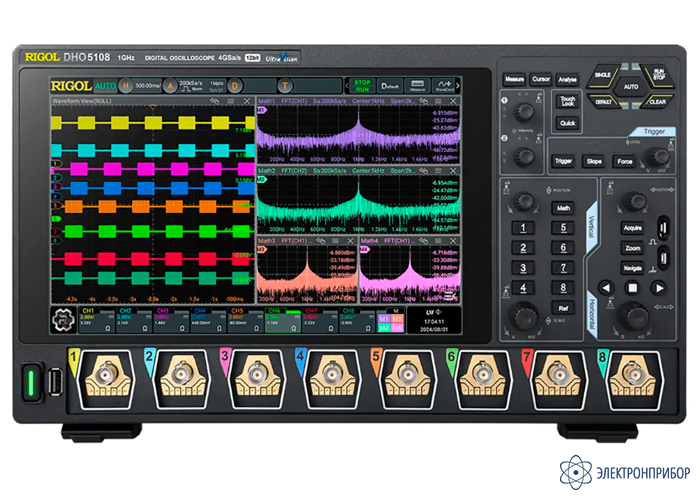The height and width of the screenshot is (500, 700).
Task: Tap the navigate left arrow key
Action: [606, 288]
